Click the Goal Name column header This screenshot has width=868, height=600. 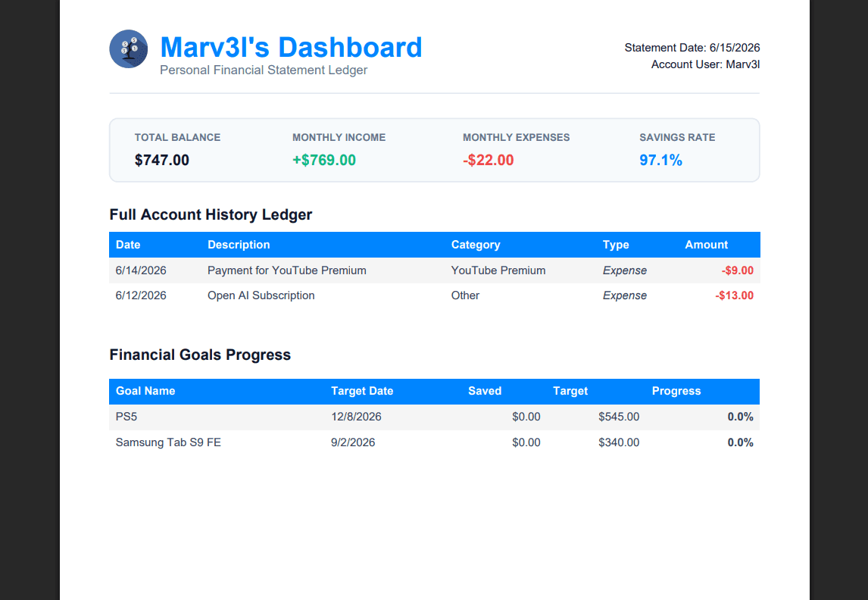[145, 391]
